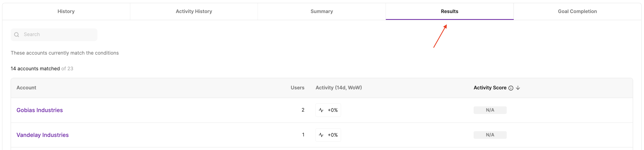Open the History tab
This screenshot has height=150, width=644.
66,11
